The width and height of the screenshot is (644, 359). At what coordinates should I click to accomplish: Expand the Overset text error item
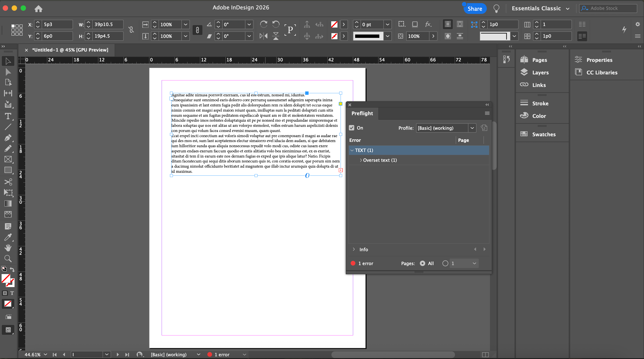[361, 160]
